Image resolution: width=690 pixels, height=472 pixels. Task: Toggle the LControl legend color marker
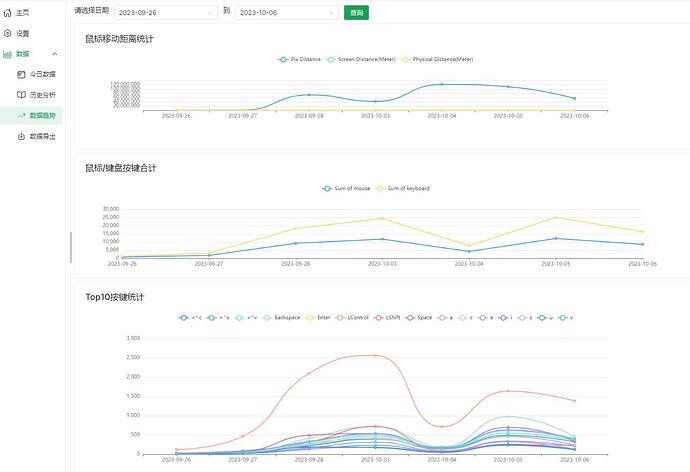point(341,317)
